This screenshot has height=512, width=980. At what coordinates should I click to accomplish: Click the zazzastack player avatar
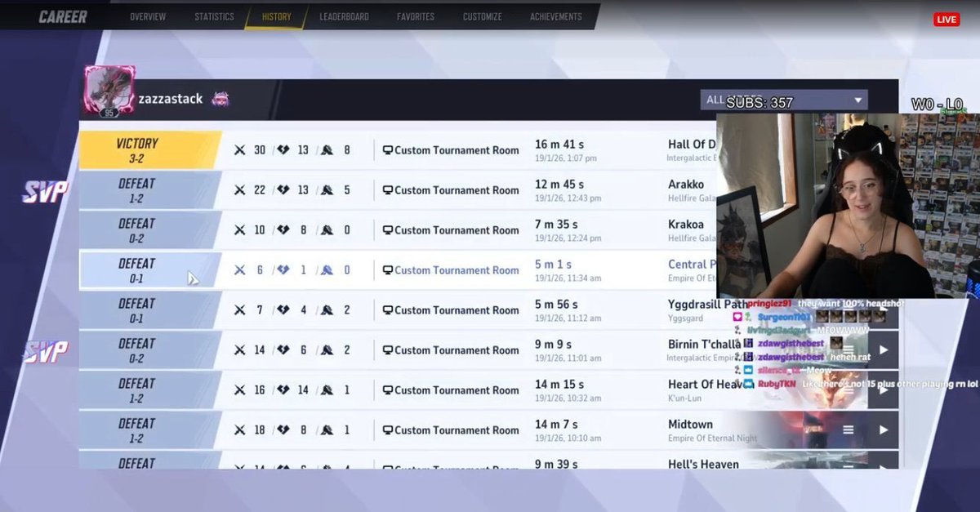pyautogui.click(x=109, y=91)
